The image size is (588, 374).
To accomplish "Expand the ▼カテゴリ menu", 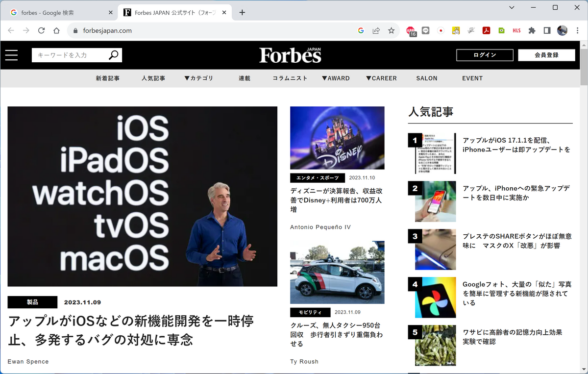I will 199,78.
